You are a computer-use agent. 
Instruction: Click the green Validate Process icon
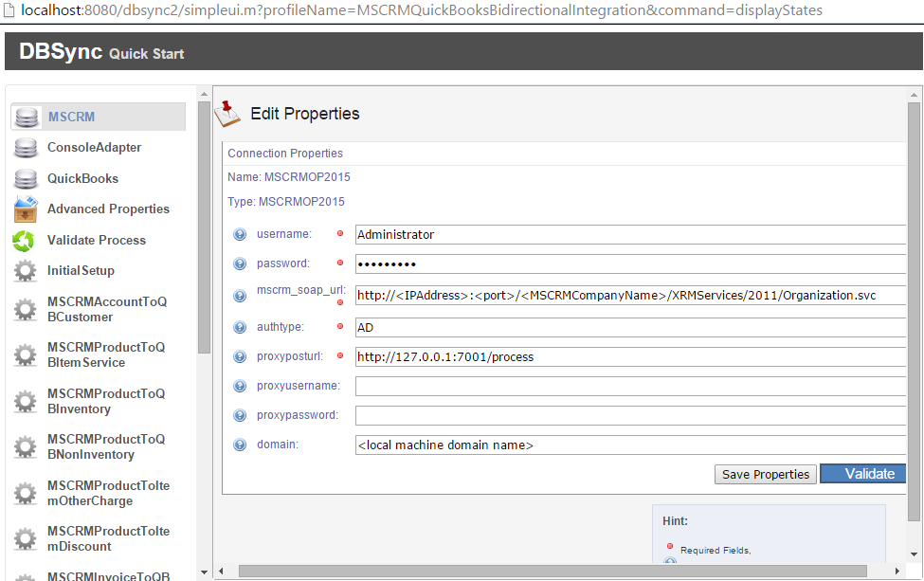[x=25, y=241]
